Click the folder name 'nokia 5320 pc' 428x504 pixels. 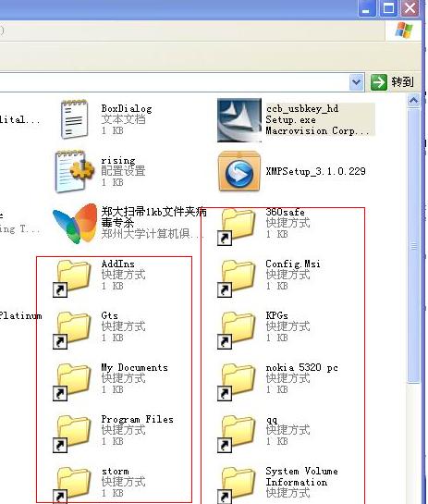click(301, 367)
